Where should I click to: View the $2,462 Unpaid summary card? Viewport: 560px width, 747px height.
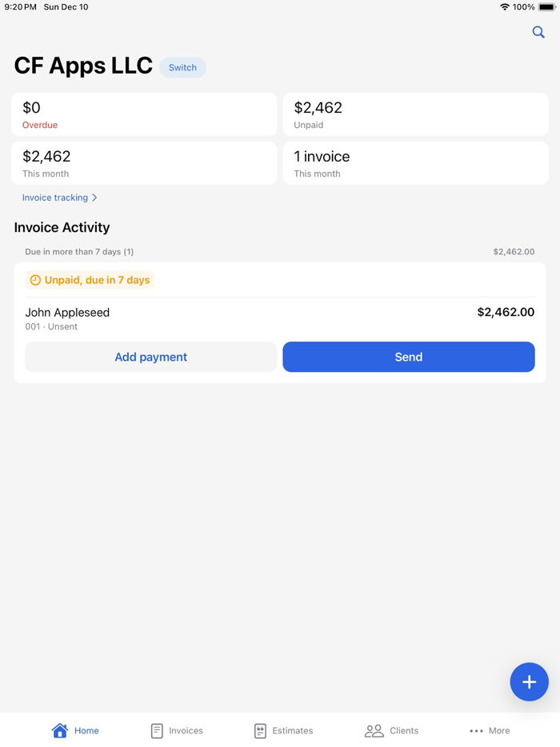[415, 114]
